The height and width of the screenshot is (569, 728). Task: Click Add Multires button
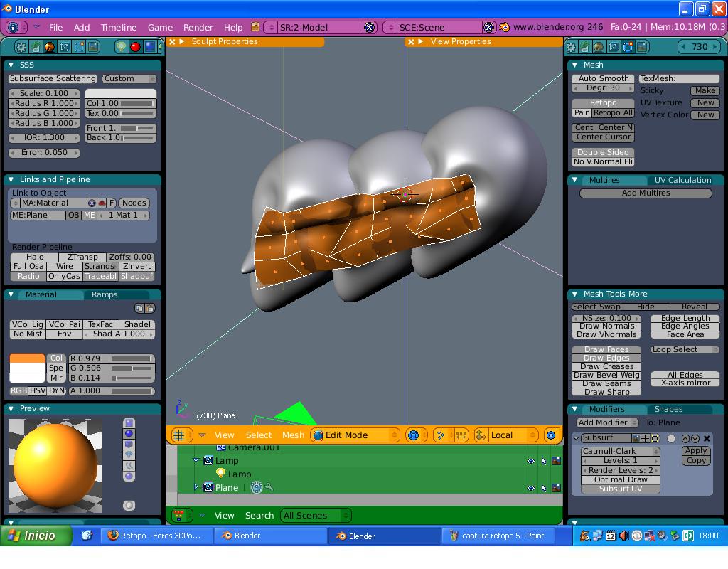click(646, 193)
